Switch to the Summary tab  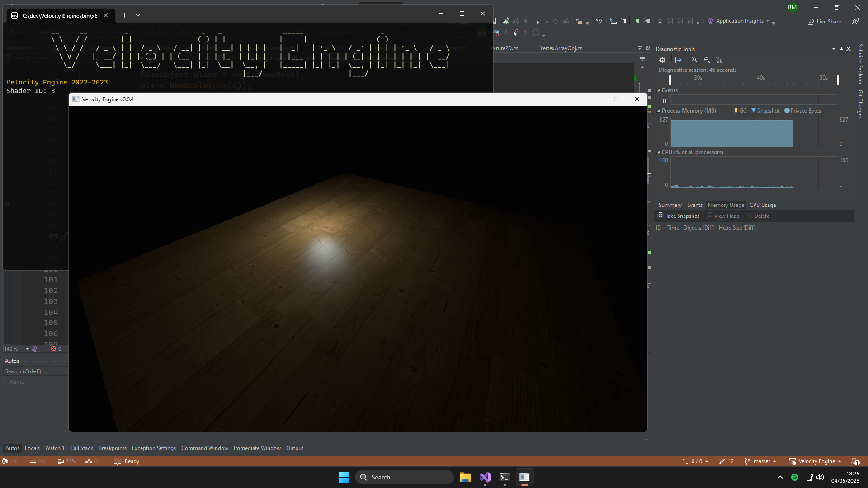coord(670,205)
